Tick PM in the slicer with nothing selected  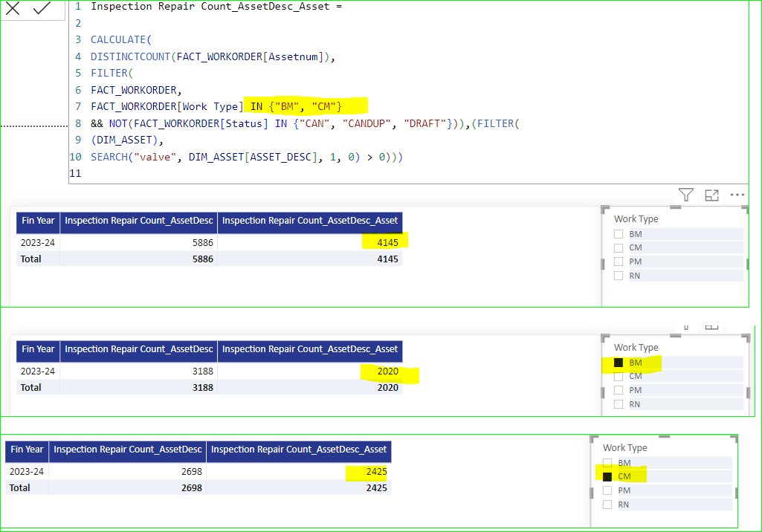point(619,262)
